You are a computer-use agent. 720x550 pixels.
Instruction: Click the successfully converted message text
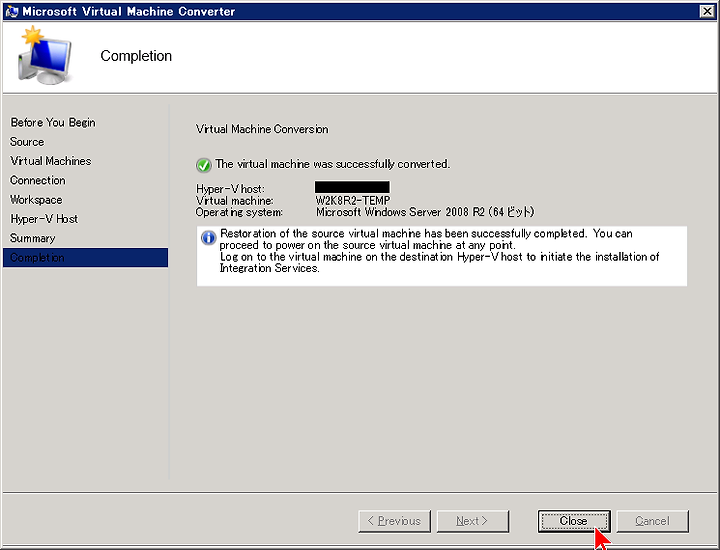pyautogui.click(x=333, y=164)
